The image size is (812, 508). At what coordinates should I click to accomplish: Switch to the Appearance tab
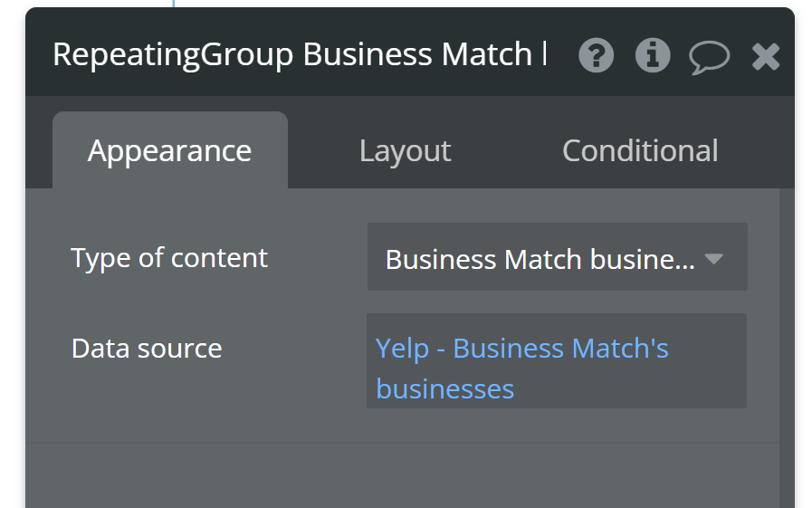[169, 150]
